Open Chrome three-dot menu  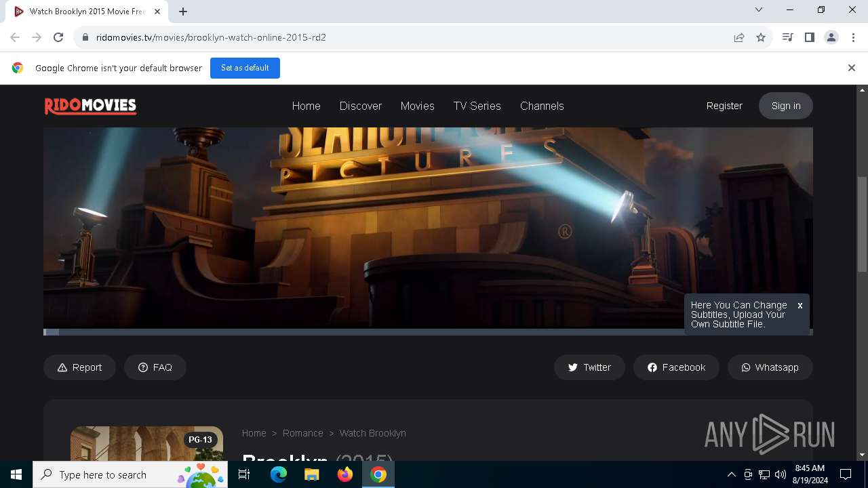pos(853,37)
